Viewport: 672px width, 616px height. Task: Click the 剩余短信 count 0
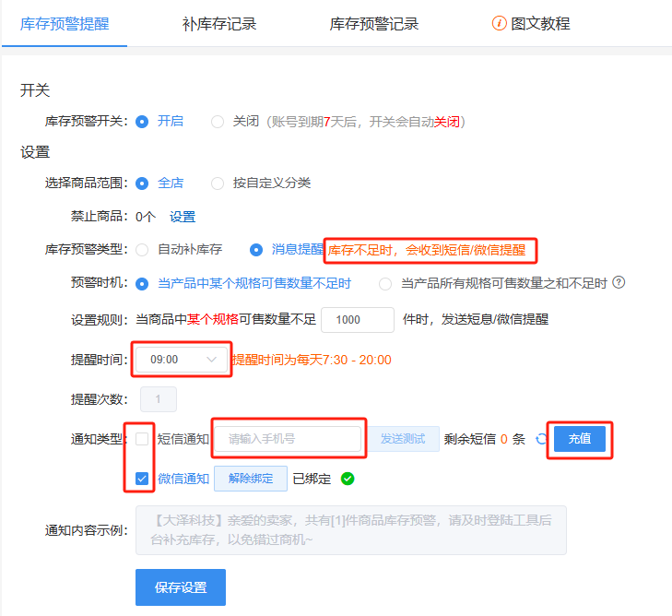click(x=504, y=439)
